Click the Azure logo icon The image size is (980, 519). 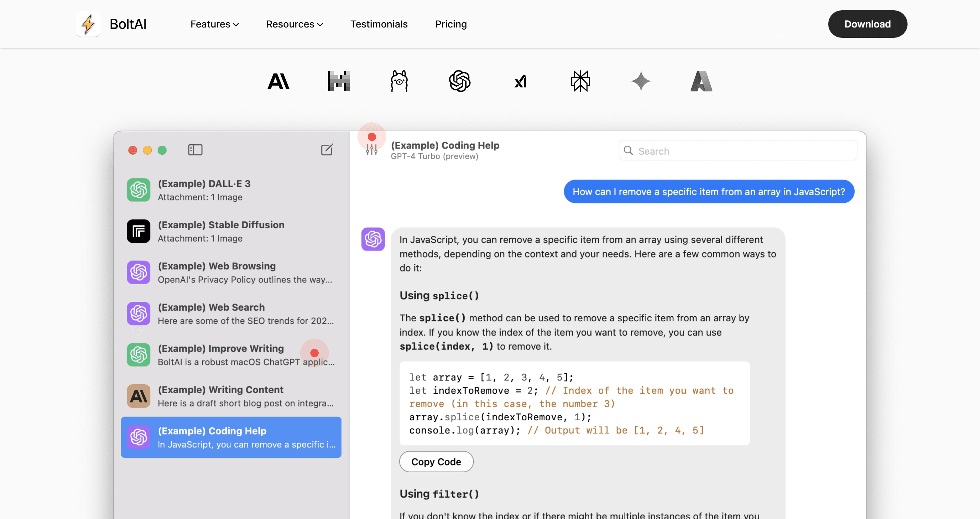click(x=701, y=81)
